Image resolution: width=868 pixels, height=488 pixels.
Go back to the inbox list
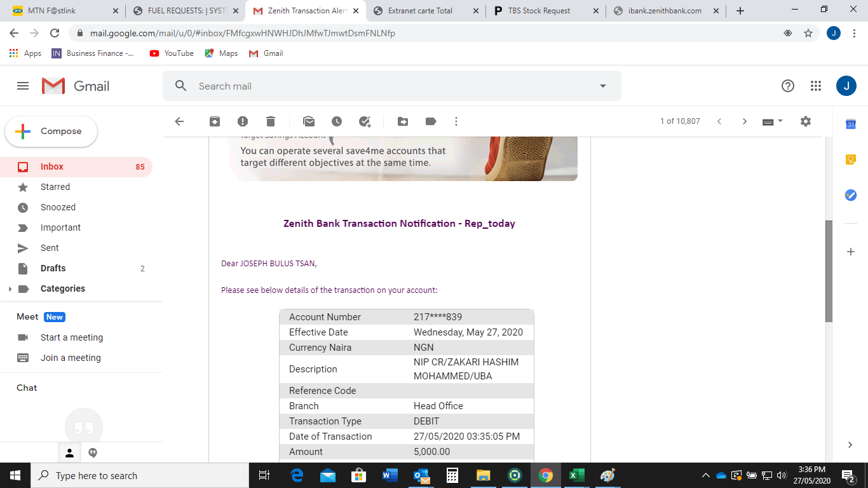[179, 121]
